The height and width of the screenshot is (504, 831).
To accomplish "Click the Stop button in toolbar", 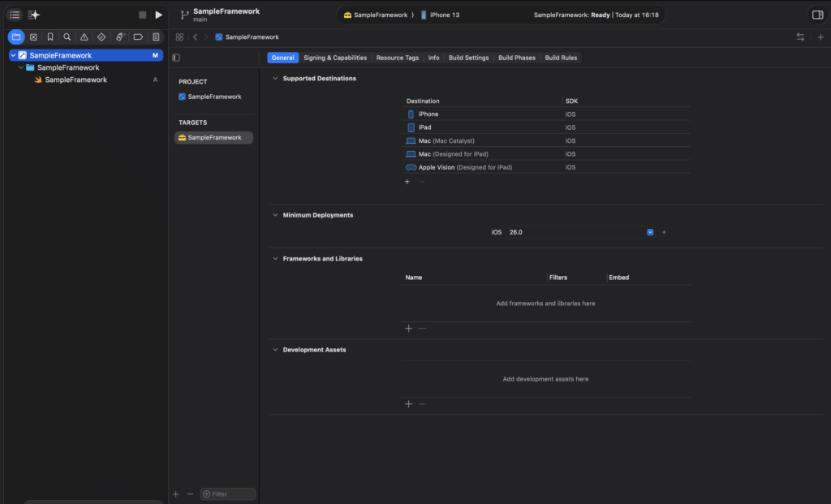I will tap(142, 15).
